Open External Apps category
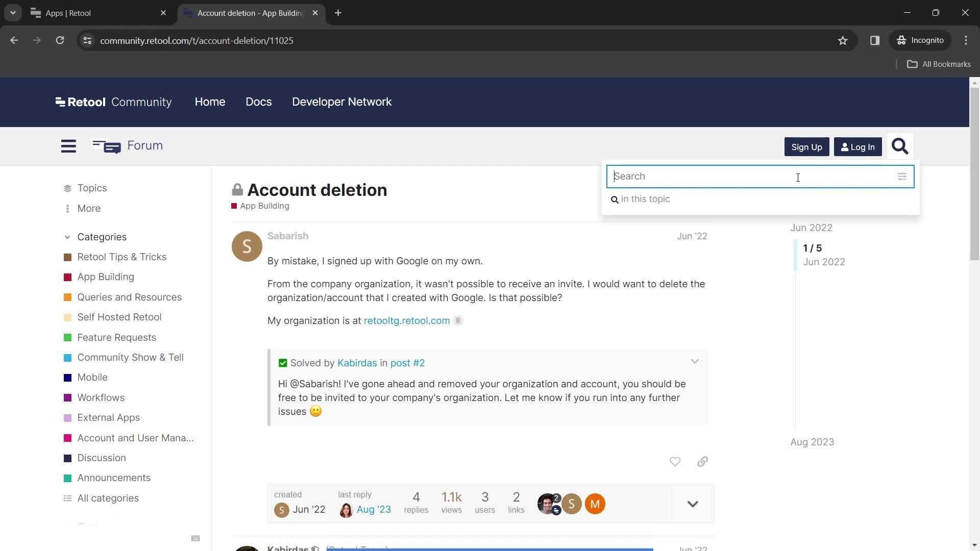The height and width of the screenshot is (551, 980). (x=108, y=418)
